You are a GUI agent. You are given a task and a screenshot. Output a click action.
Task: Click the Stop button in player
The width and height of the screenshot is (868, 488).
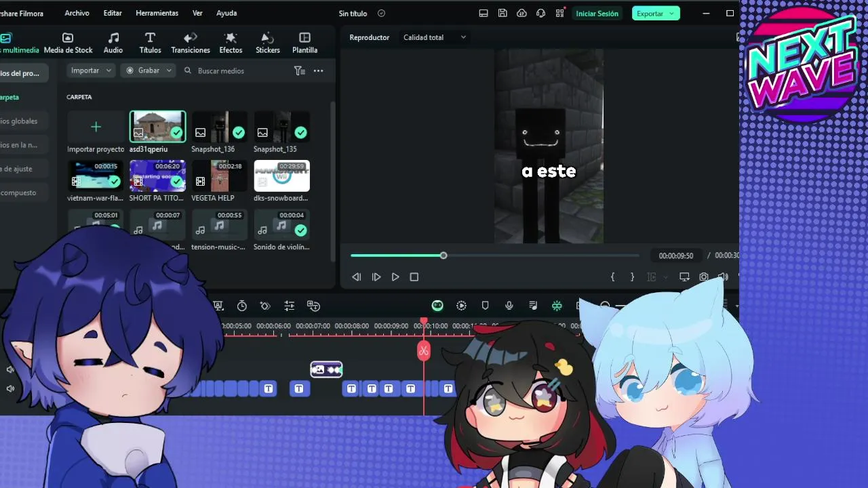click(x=414, y=277)
